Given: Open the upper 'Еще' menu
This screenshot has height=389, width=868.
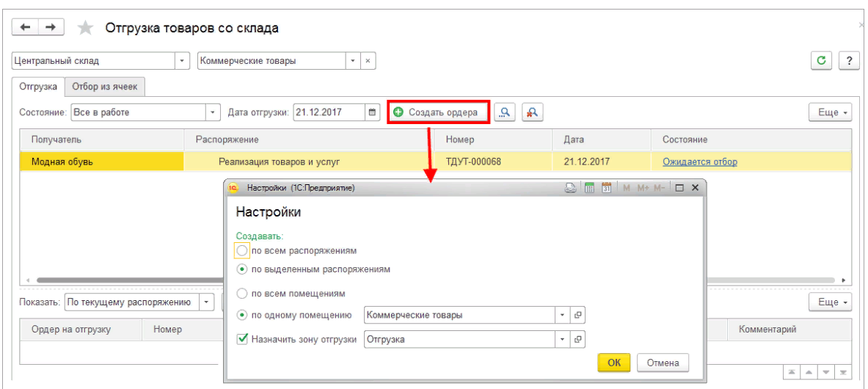Looking at the screenshot, I should tap(830, 112).
